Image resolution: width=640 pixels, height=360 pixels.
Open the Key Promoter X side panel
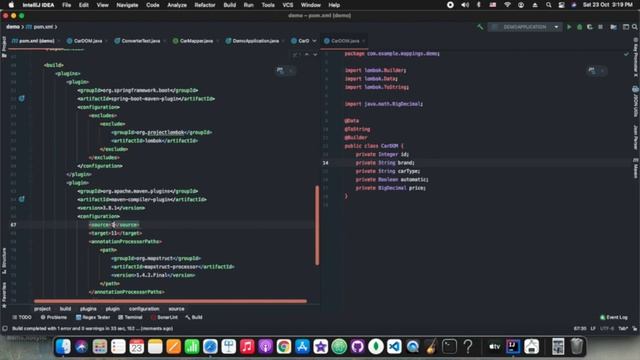coord(636,57)
